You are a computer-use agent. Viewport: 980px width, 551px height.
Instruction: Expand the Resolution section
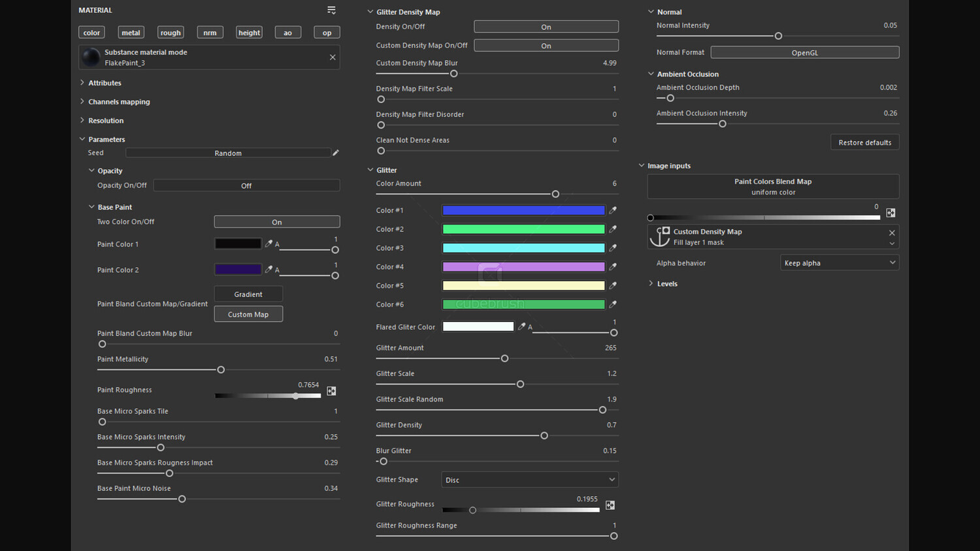pyautogui.click(x=82, y=121)
